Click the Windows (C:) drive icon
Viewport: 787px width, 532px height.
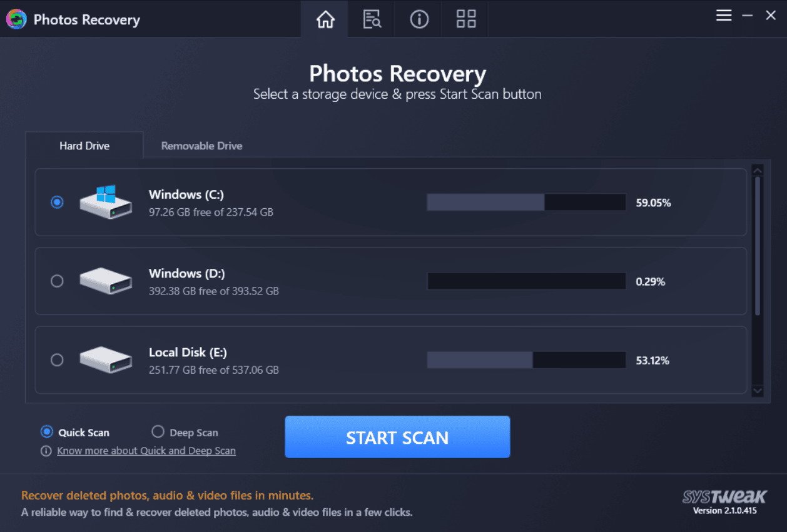pyautogui.click(x=105, y=202)
